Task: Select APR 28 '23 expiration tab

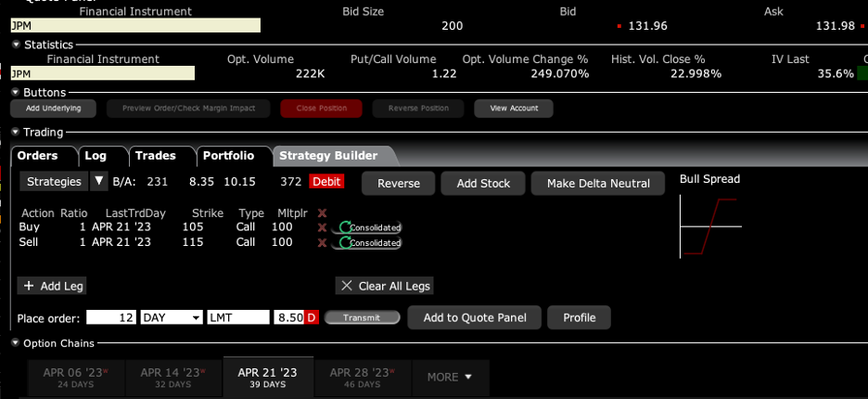Action: click(364, 378)
